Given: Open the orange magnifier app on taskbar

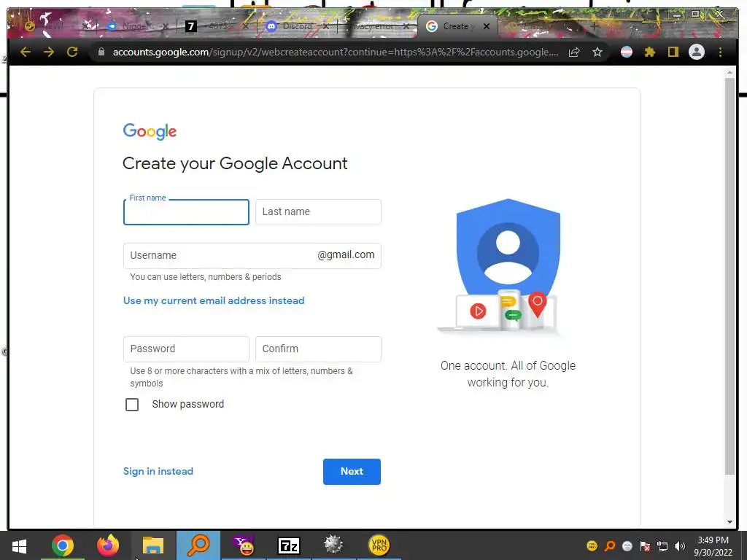Looking at the screenshot, I should (198, 545).
